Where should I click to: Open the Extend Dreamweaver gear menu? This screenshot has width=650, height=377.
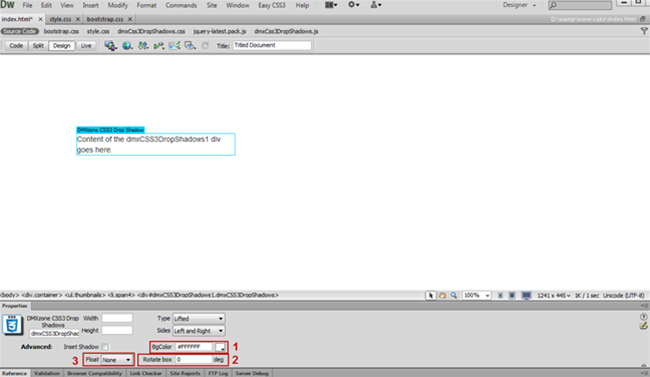[353, 5]
